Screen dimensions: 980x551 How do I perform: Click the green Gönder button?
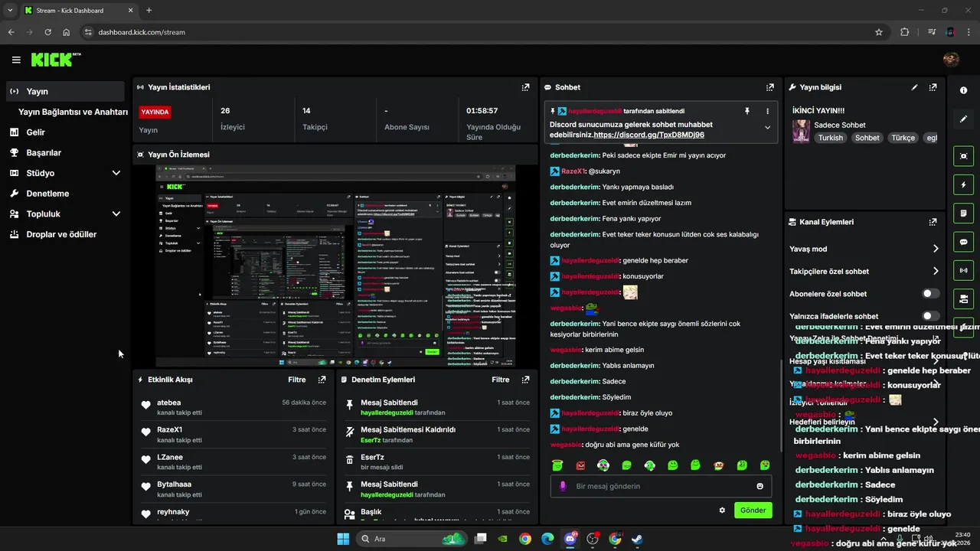pyautogui.click(x=753, y=510)
